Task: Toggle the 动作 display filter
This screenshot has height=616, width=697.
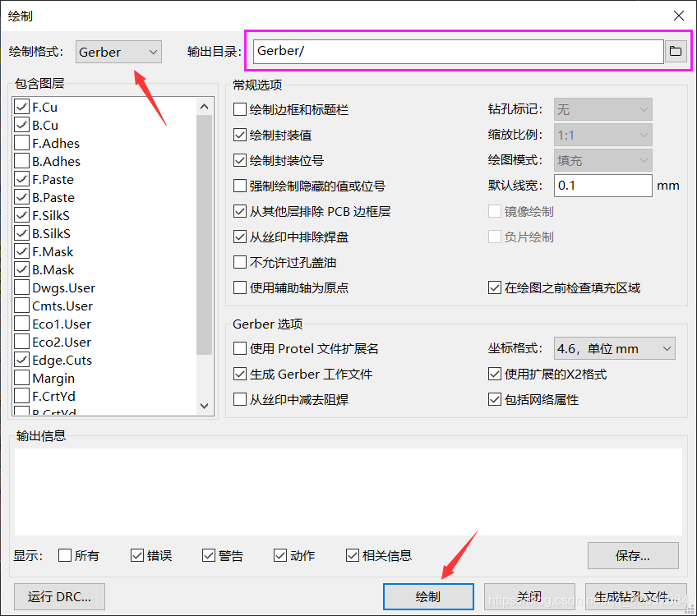Action: pos(280,555)
